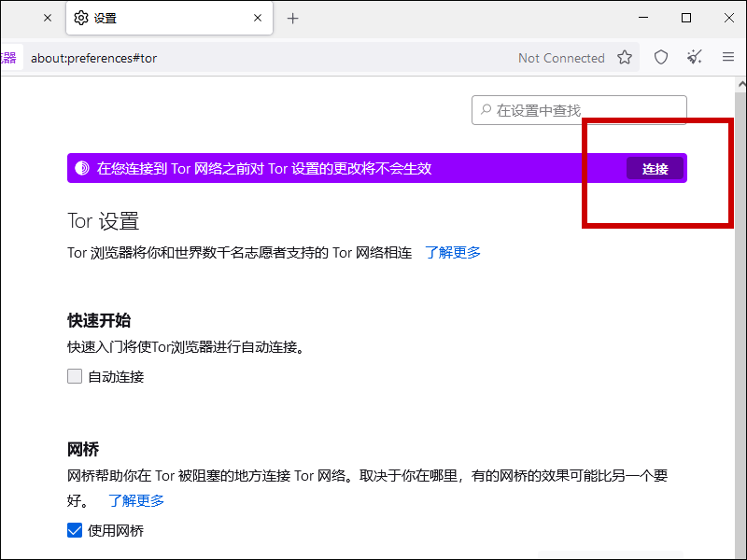Maximize the browser window
This screenshot has height=560, width=747.
pos(686,18)
